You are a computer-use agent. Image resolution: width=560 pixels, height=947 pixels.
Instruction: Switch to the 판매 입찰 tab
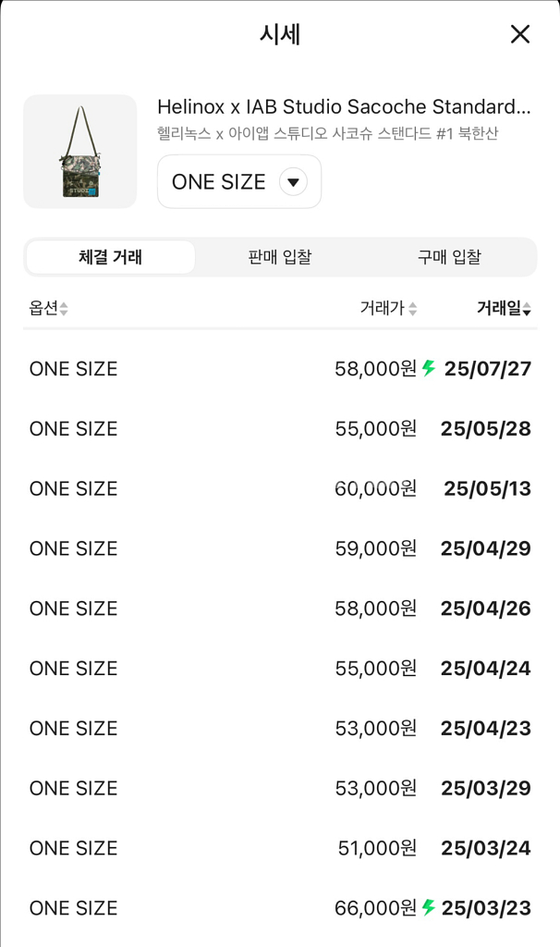click(278, 256)
